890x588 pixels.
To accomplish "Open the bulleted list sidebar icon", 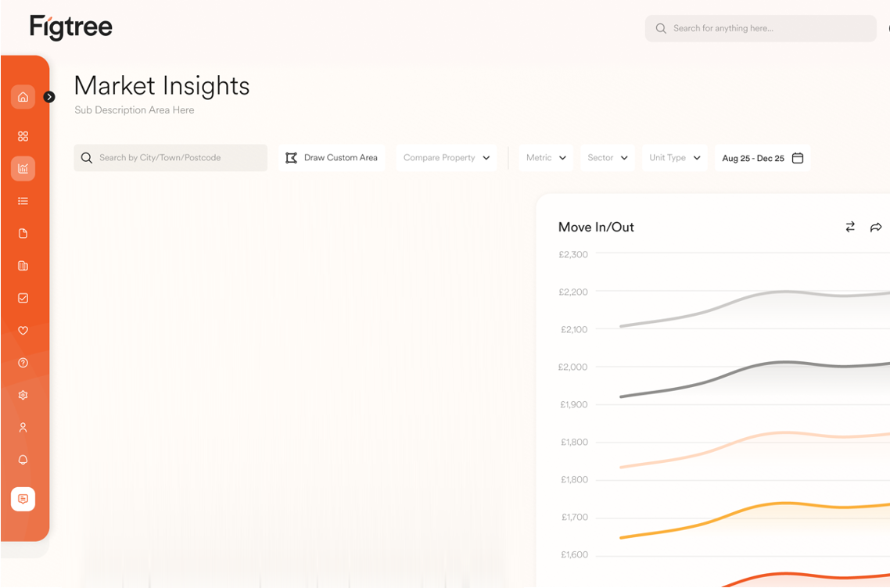I will tap(23, 201).
